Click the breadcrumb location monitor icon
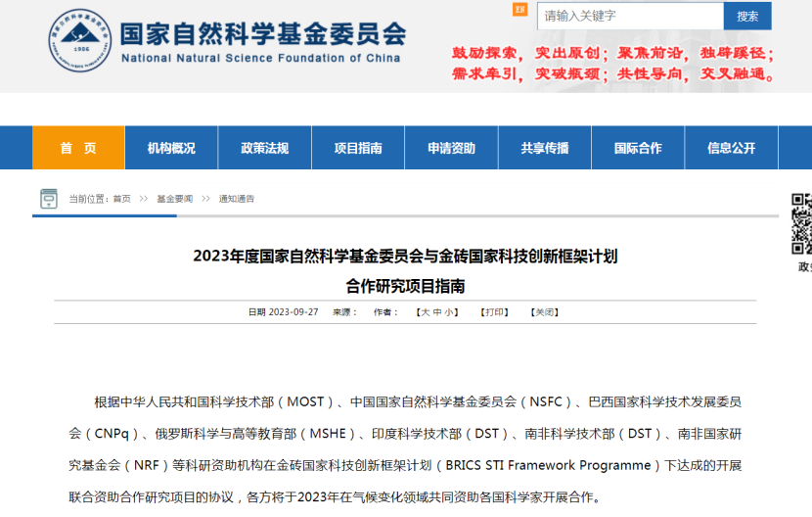 point(49,199)
